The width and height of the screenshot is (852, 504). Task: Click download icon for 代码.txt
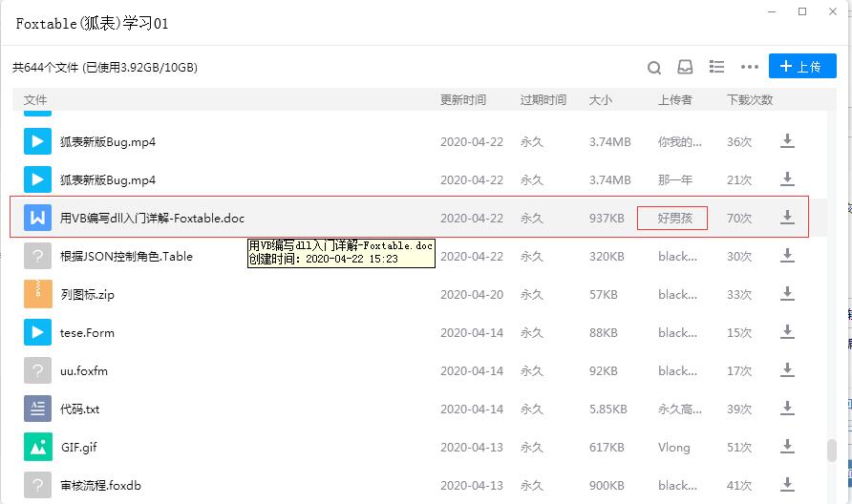pos(788,409)
